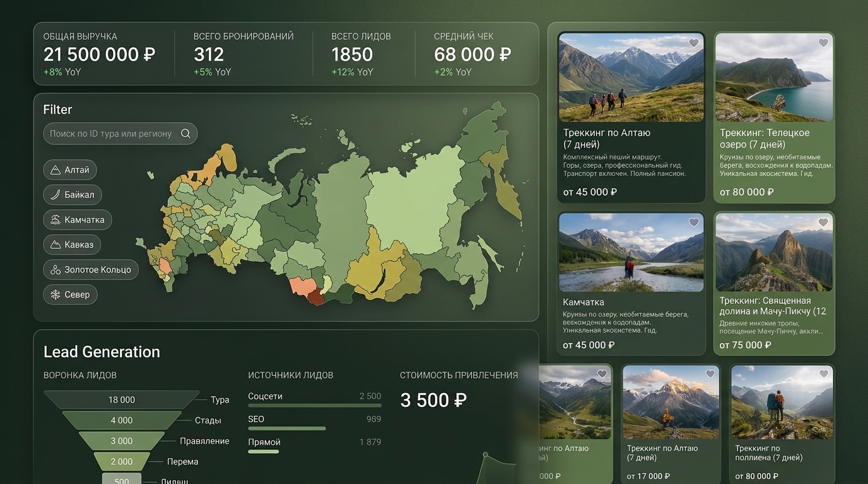Screen dimensions: 868x484
Task: Select the Алтай filter chip
Action: (x=70, y=170)
